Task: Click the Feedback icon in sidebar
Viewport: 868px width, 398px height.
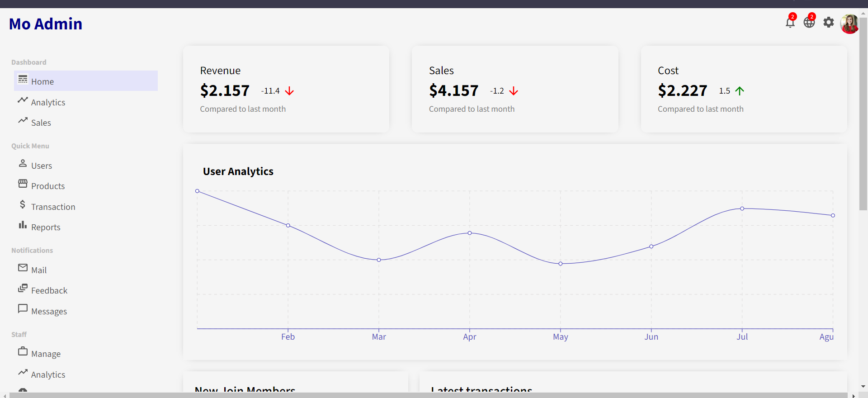Action: [x=23, y=288]
